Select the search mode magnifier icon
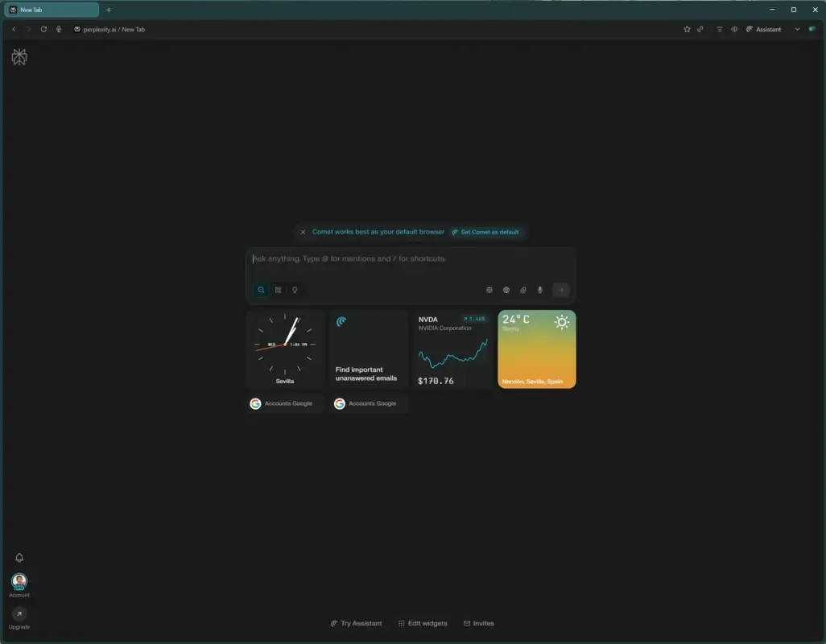Image resolution: width=826 pixels, height=644 pixels. (260, 290)
